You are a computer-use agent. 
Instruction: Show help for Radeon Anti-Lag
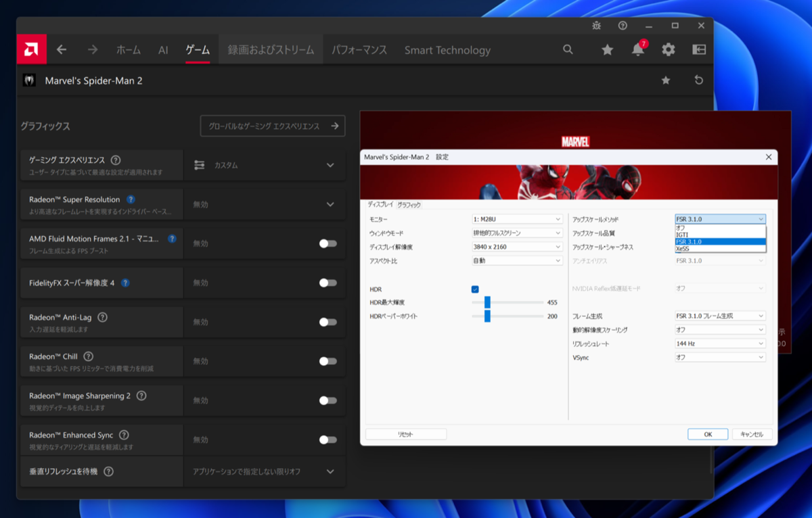pyautogui.click(x=102, y=317)
